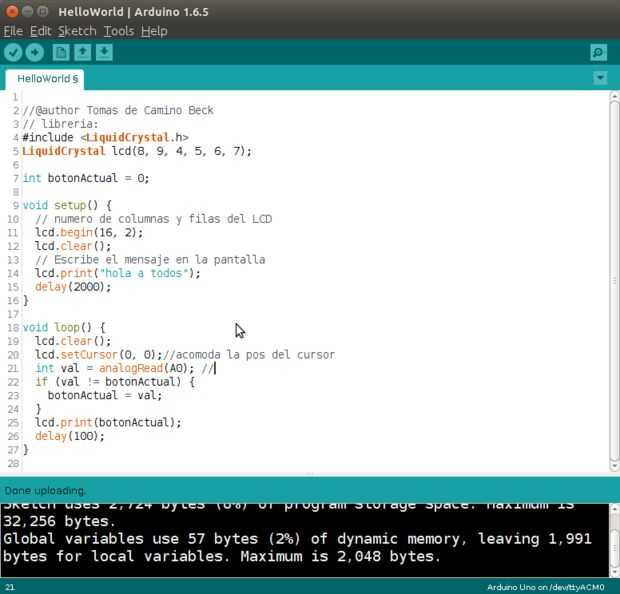Select the HelloWorld sketch tab
Screen dimensions: 620x594
tap(44, 79)
